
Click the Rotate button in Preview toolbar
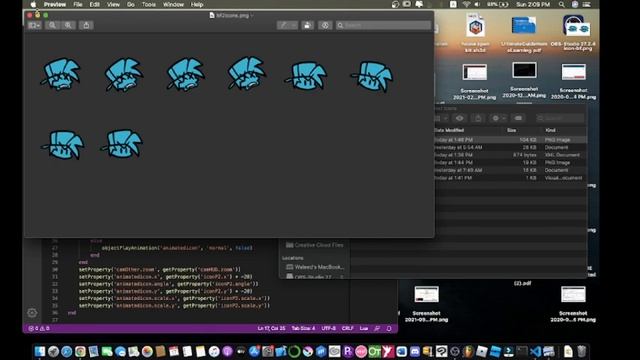[x=307, y=25]
